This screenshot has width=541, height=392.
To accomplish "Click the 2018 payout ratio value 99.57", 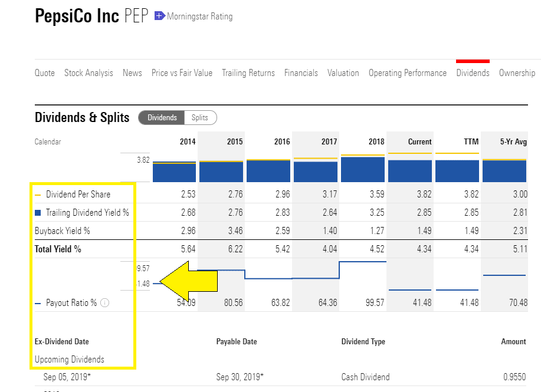I will [375, 303].
